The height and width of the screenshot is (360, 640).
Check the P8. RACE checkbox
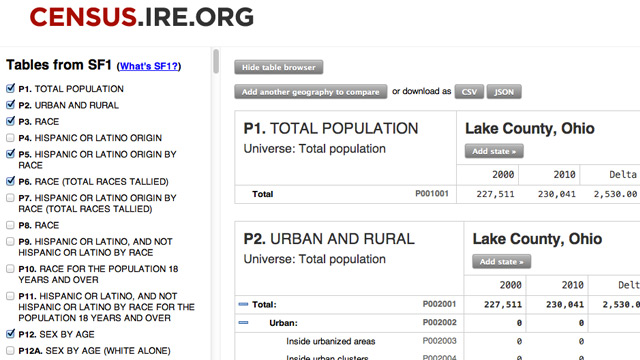tap(11, 225)
